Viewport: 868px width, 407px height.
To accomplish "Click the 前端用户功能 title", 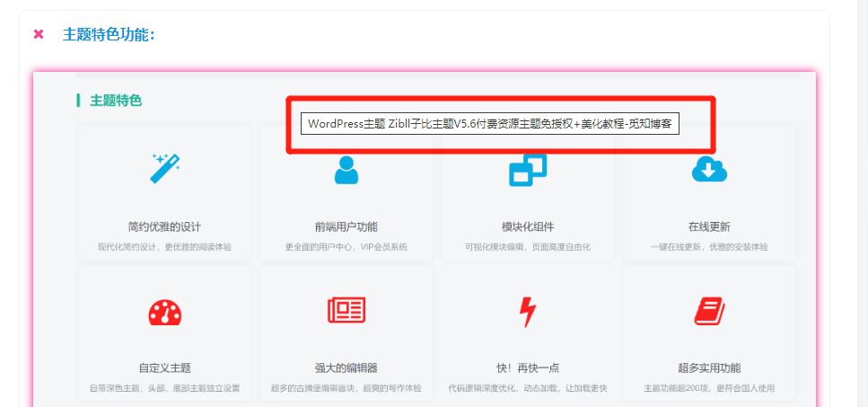I will pyautogui.click(x=346, y=227).
